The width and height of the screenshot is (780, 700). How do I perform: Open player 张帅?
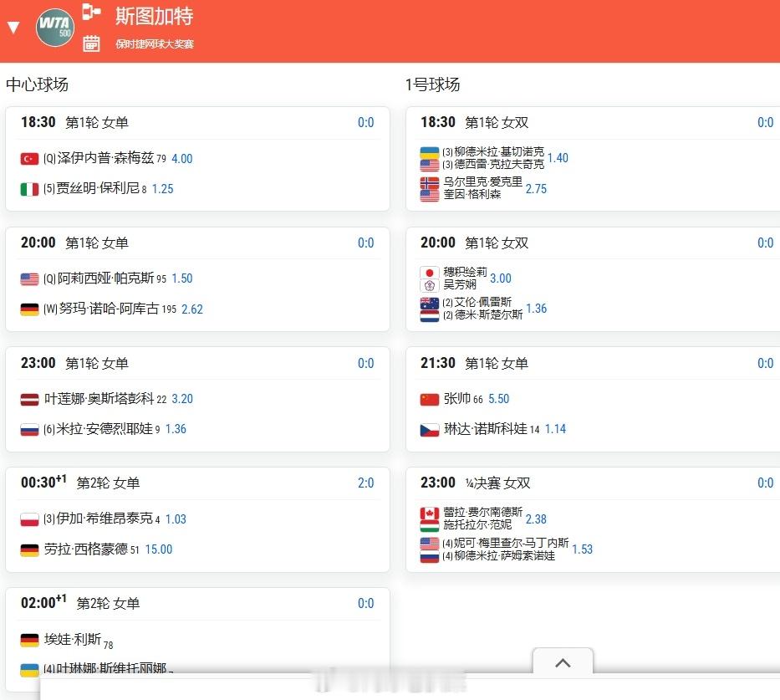[x=456, y=399]
